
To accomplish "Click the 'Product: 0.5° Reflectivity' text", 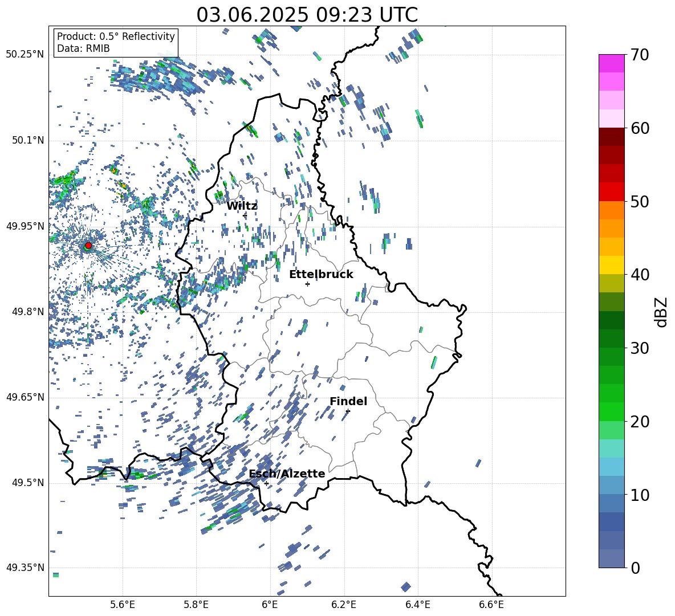I will click(x=116, y=36).
